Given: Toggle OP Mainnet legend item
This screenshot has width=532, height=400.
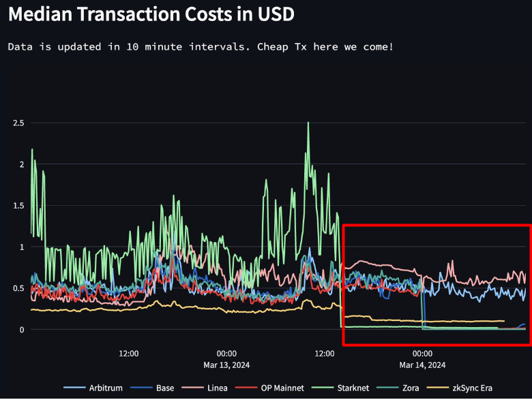Looking at the screenshot, I should (x=269, y=388).
